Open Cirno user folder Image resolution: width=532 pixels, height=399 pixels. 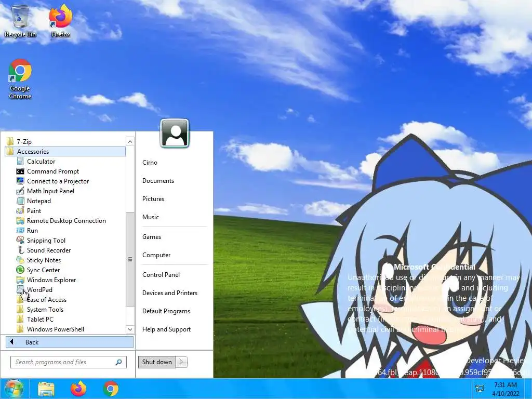click(150, 163)
